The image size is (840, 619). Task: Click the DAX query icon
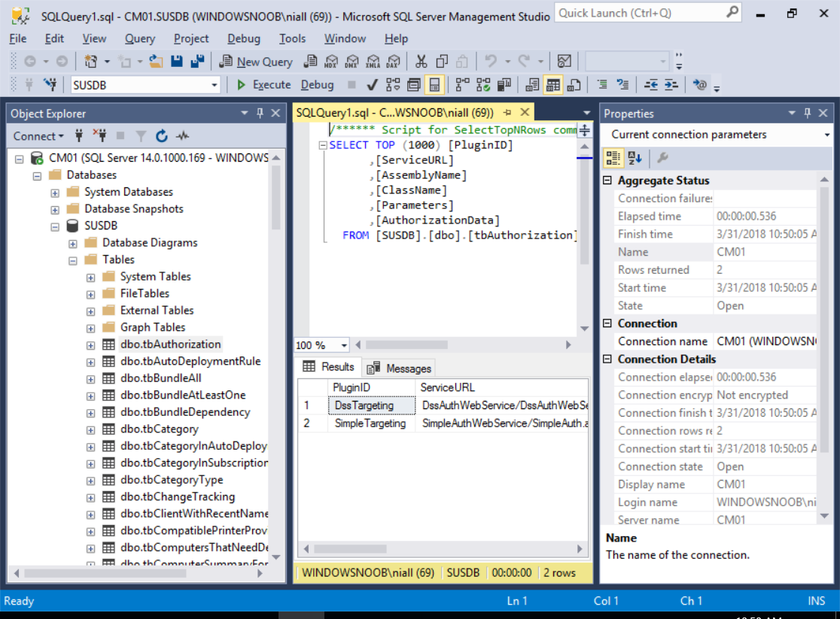pos(394,62)
